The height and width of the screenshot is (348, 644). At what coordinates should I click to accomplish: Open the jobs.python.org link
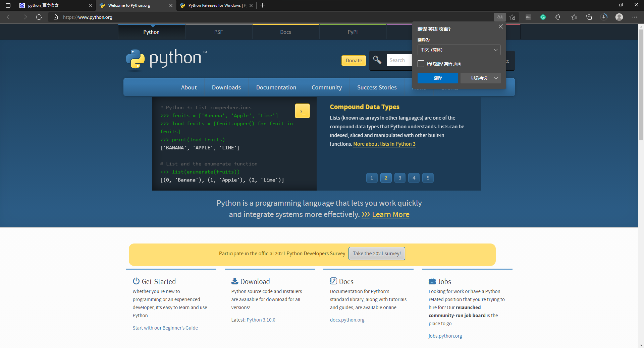pos(445,336)
